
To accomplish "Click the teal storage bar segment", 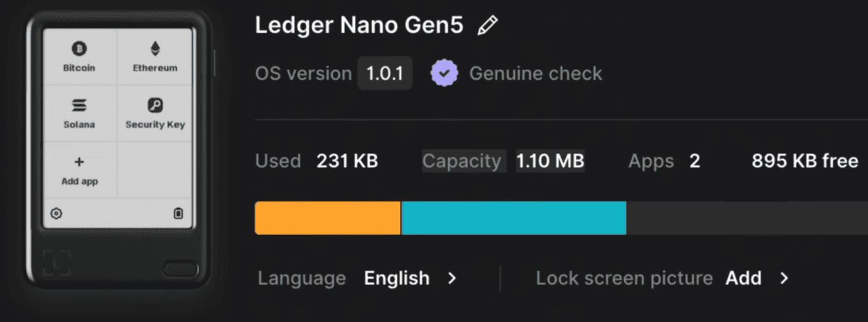I will (514, 218).
